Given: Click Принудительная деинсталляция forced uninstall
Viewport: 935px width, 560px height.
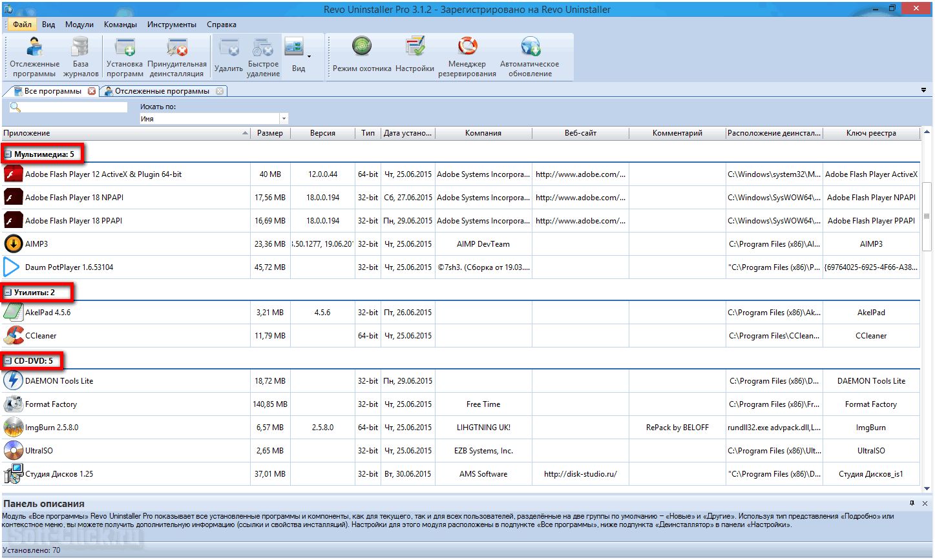Looking at the screenshot, I should [x=177, y=56].
